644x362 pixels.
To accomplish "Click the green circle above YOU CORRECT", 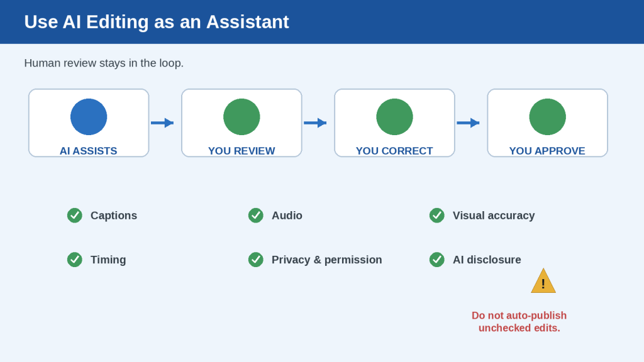I will click(394, 116).
